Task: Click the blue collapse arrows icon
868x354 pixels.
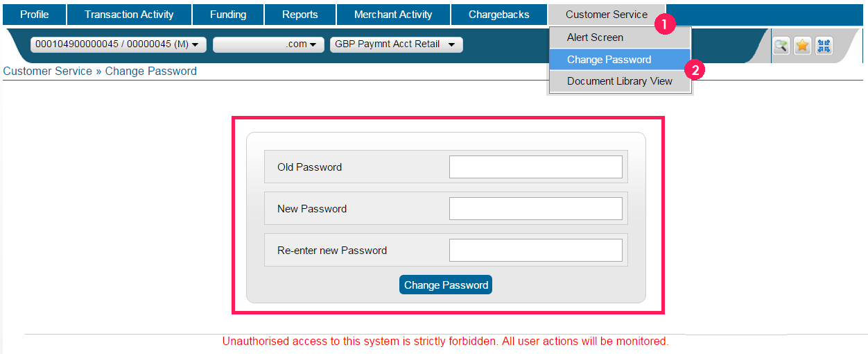Action: click(824, 46)
